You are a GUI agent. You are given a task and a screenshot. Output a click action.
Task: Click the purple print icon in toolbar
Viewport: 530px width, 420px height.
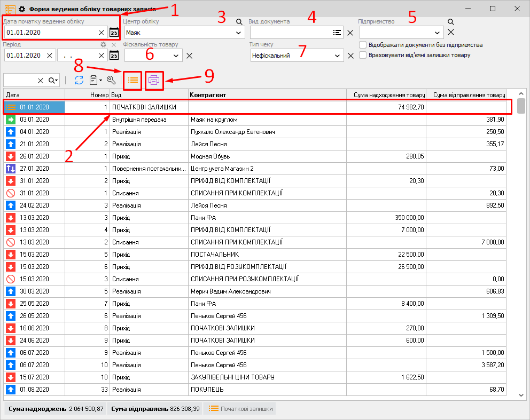(154, 80)
